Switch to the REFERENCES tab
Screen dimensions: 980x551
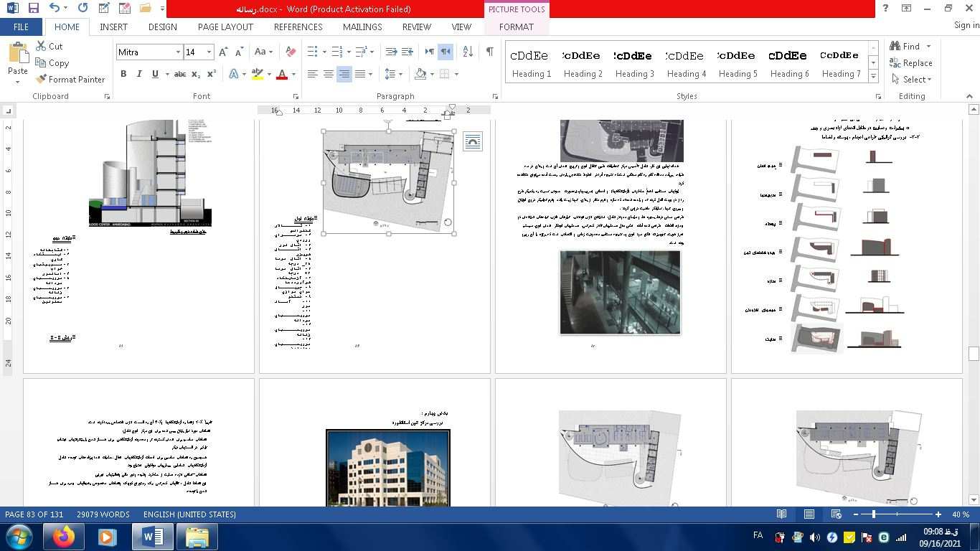pyautogui.click(x=298, y=27)
